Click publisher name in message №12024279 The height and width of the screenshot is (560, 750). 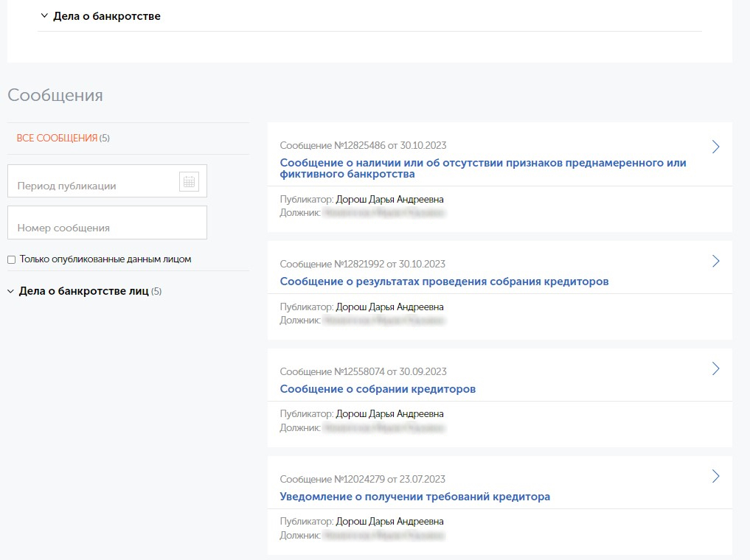(389, 522)
